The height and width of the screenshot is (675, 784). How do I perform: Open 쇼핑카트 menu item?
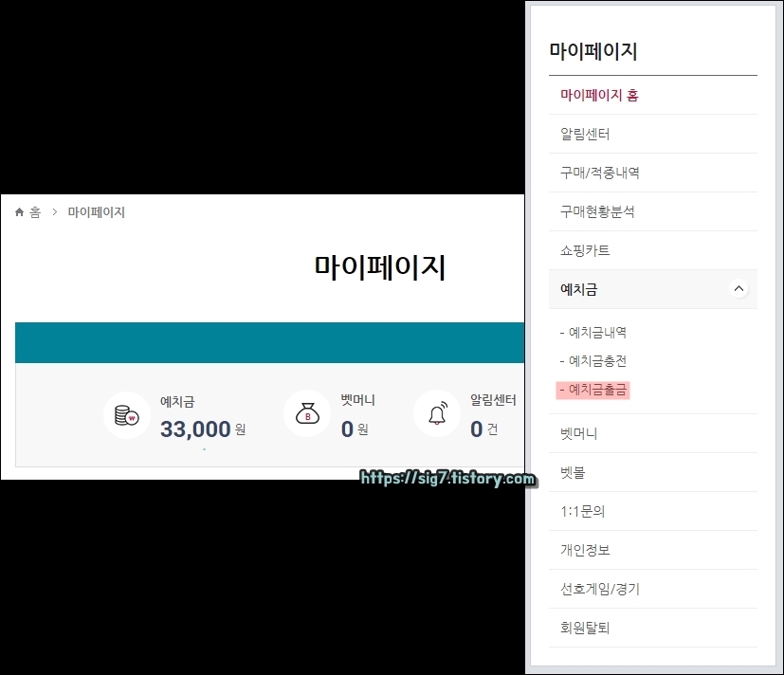[x=653, y=250]
